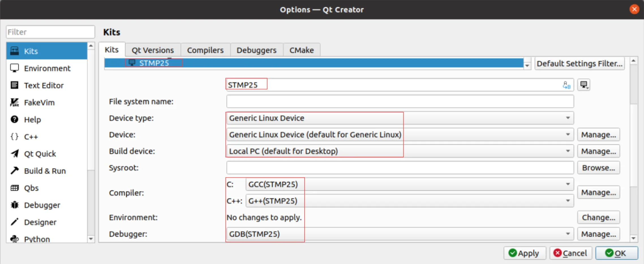Open the Build device combo box
The width and height of the screenshot is (644, 264).
[x=400, y=151]
